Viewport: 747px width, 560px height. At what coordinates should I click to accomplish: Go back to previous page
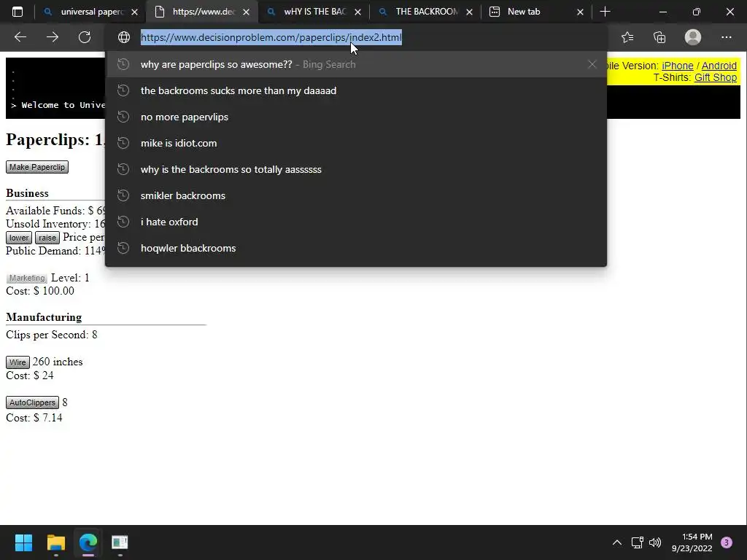tap(20, 37)
